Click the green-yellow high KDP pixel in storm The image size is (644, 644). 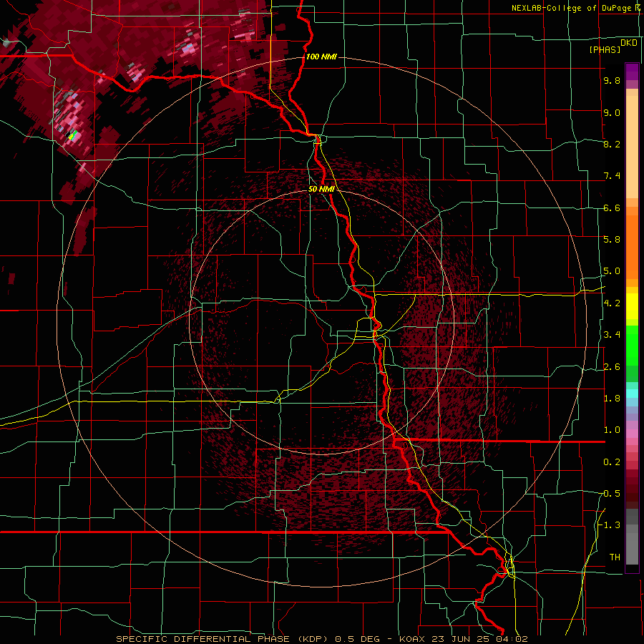coord(73,135)
